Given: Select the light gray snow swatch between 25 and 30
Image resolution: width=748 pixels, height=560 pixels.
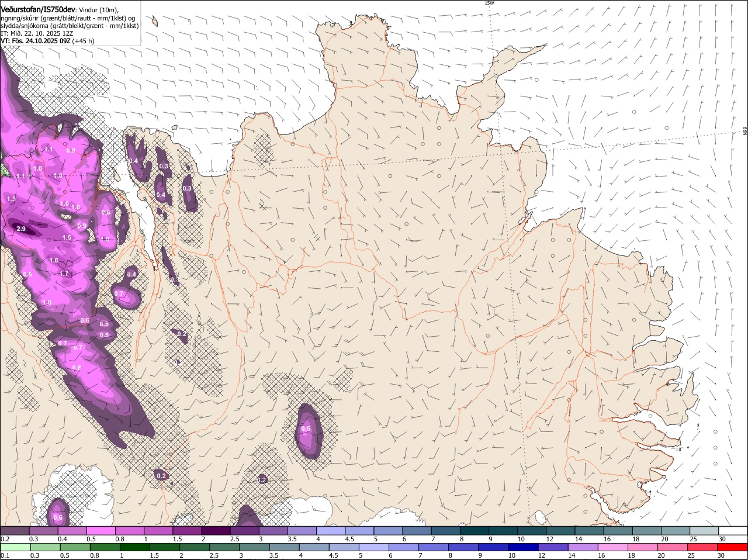Looking at the screenshot, I should 705,530.
